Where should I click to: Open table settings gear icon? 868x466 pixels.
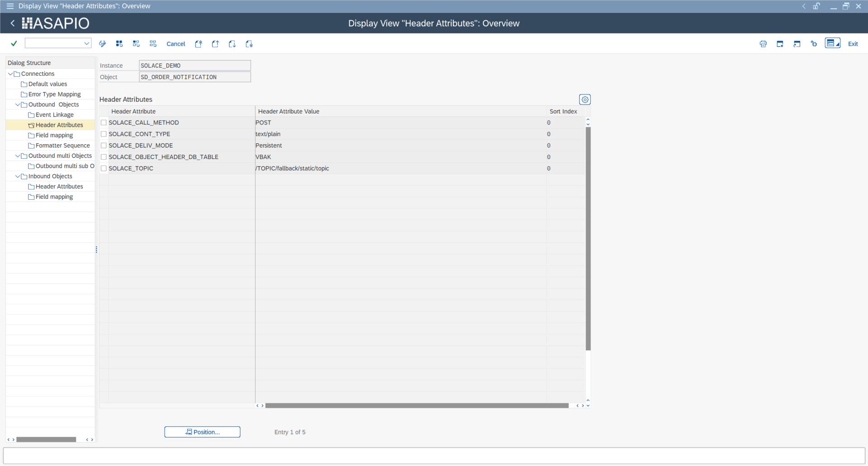[585, 99]
